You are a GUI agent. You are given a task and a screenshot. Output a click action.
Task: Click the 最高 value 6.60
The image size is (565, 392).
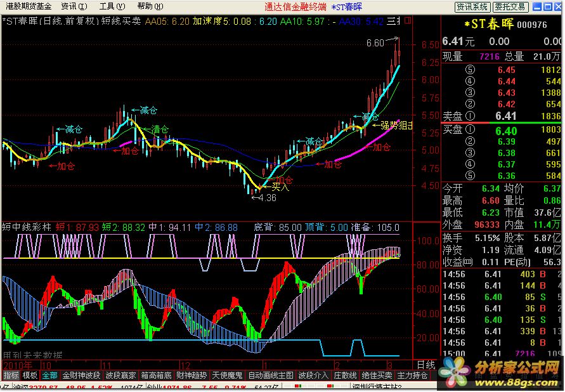point(491,200)
